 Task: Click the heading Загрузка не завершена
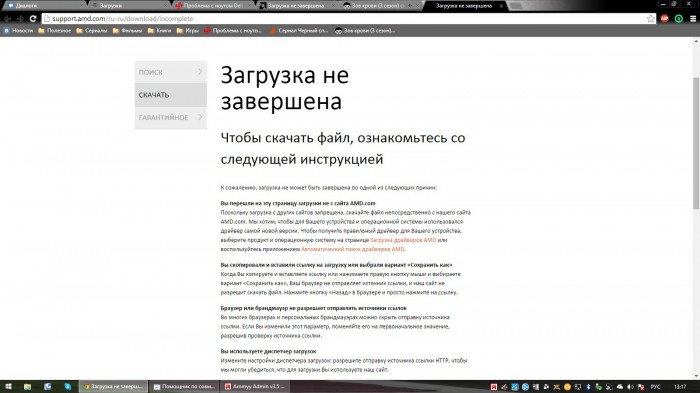pos(284,88)
